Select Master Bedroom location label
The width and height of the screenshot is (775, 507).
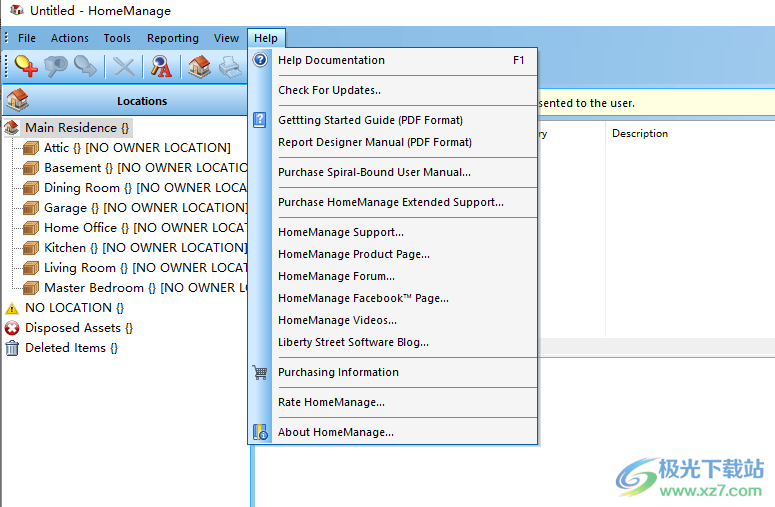tap(145, 288)
